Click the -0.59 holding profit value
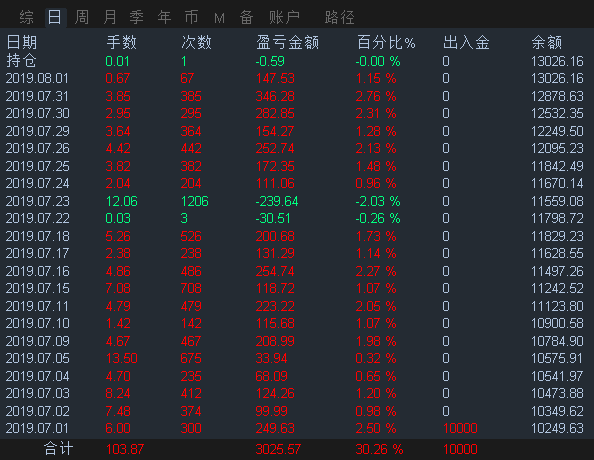Screen dimensions: 594x460 (x=270, y=61)
